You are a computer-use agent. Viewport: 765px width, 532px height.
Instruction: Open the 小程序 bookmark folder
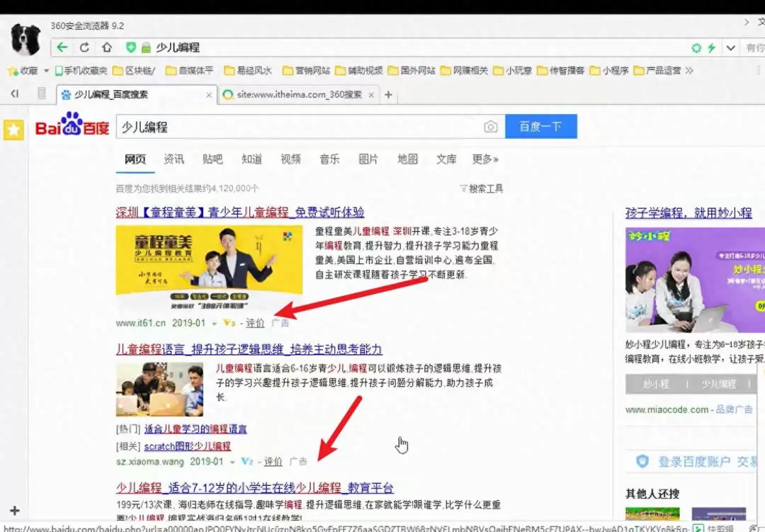click(609, 71)
